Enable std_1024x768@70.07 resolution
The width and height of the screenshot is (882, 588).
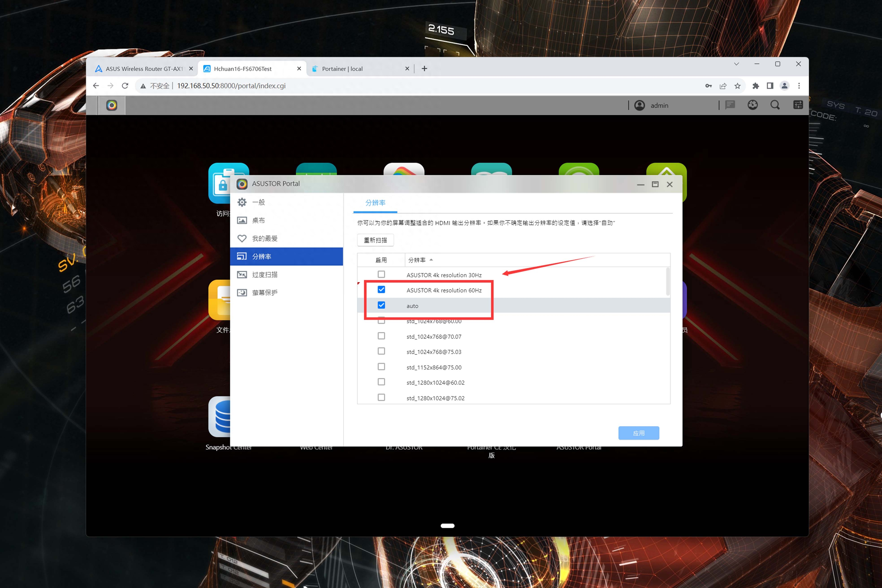[x=381, y=336]
